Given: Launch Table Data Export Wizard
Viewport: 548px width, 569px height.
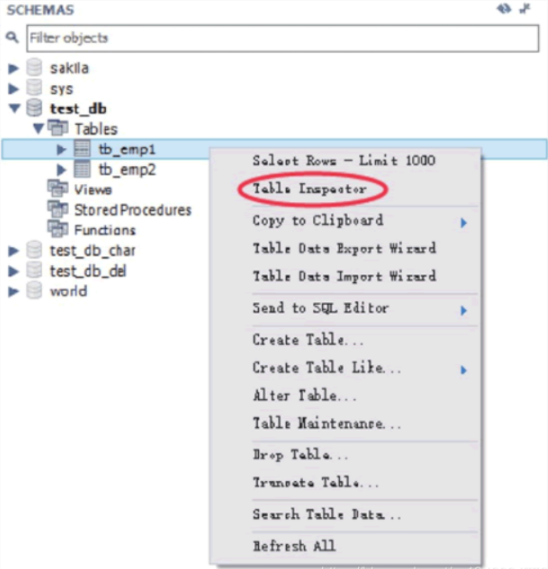Looking at the screenshot, I should click(344, 249).
